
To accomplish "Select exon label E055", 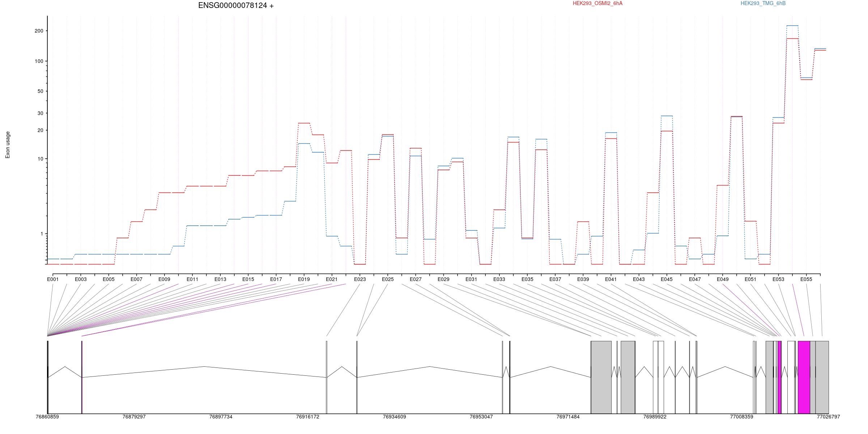I will pos(806,279).
